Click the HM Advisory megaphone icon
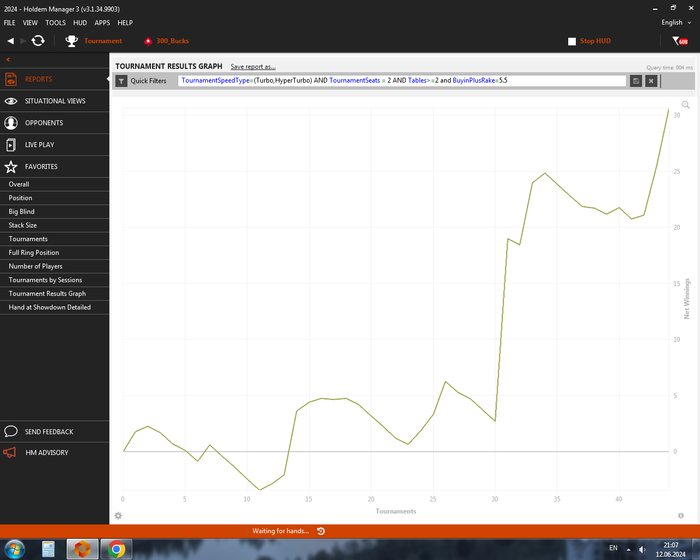The image size is (700, 560). (9, 452)
